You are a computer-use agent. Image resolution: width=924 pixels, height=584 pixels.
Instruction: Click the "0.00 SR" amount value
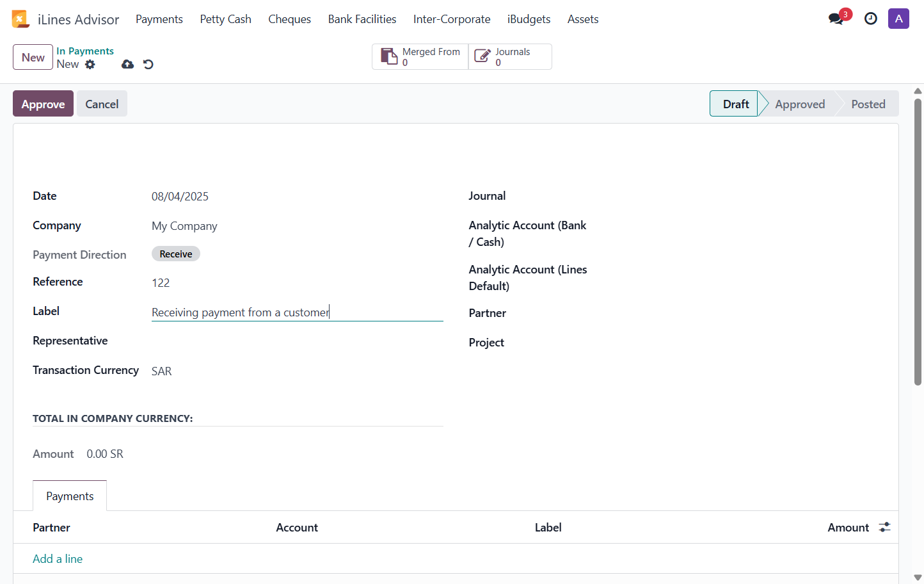[105, 454]
